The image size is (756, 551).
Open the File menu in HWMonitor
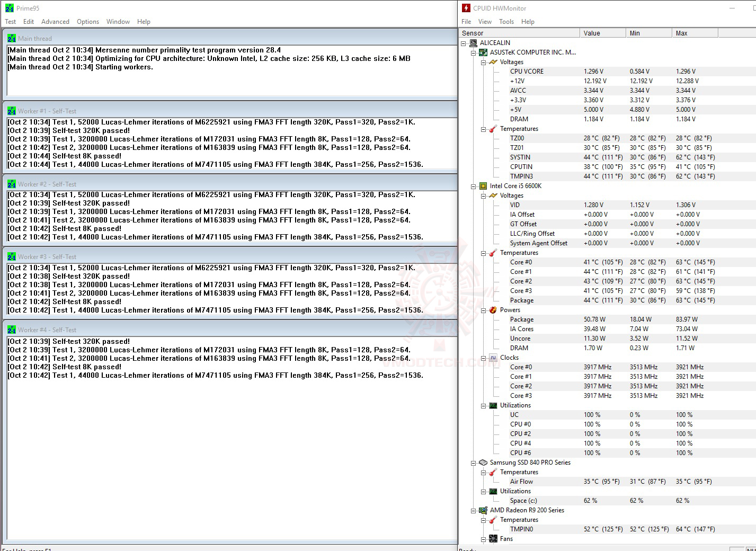466,22
